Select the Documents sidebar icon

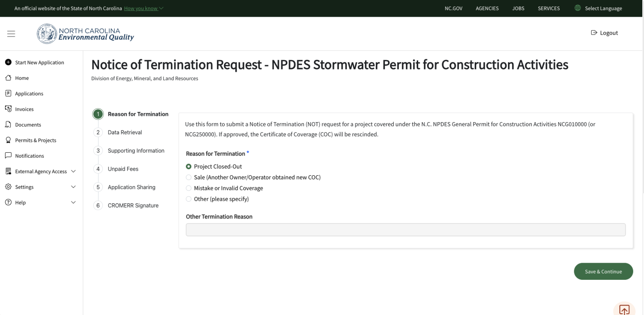coord(8,124)
